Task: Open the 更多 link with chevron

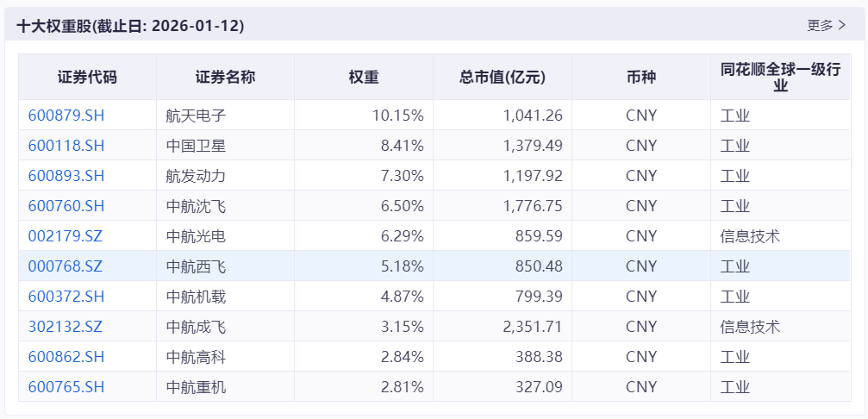Action: pos(826,26)
